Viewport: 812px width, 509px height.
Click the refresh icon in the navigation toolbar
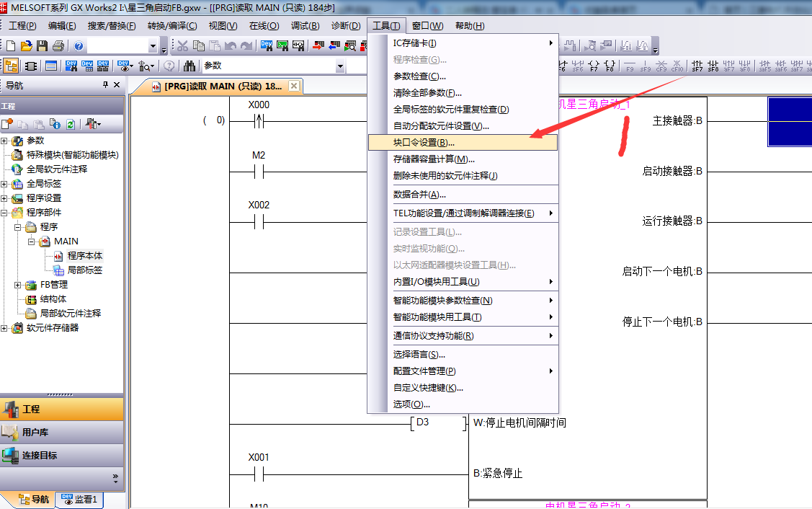pos(70,125)
